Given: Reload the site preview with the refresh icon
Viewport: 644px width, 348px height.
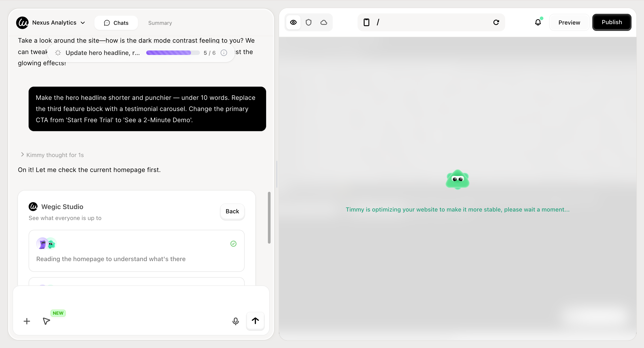Looking at the screenshot, I should 496,23.
